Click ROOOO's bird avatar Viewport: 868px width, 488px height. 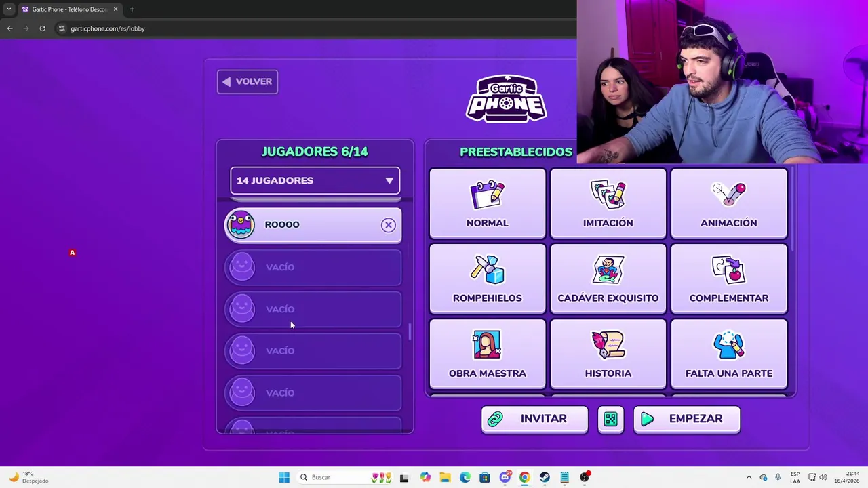(x=241, y=224)
